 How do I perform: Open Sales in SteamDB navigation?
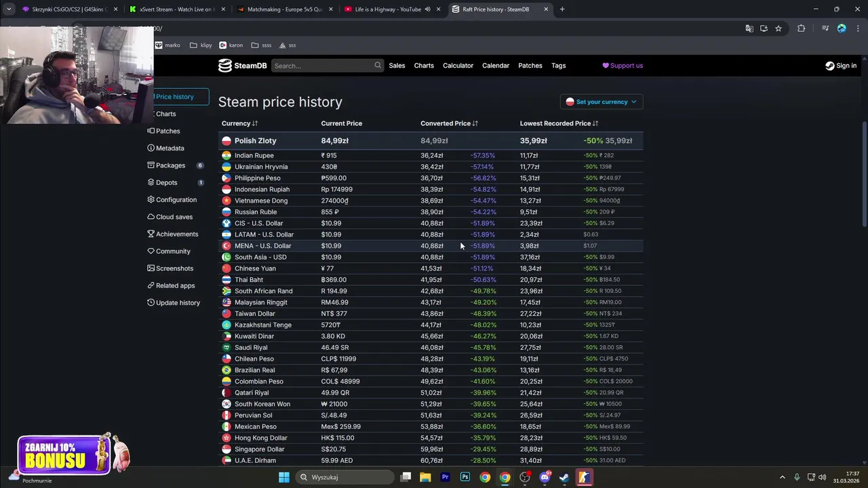397,66
